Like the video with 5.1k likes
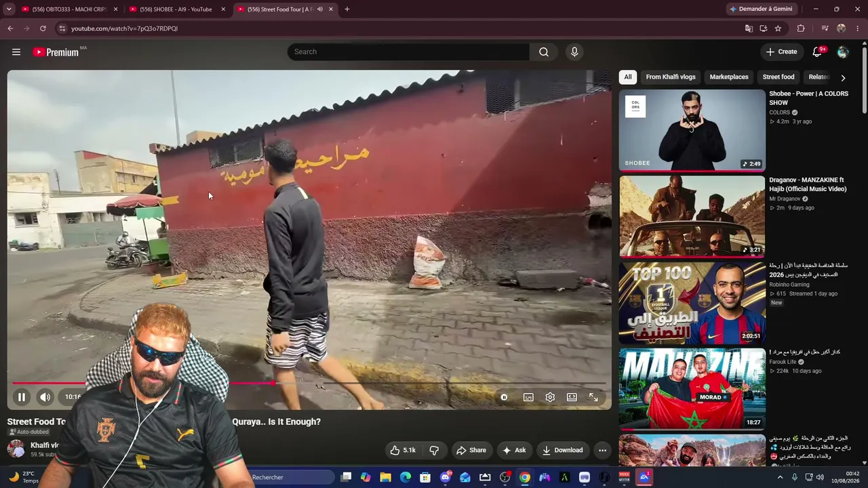The height and width of the screenshot is (488, 868). tap(403, 450)
